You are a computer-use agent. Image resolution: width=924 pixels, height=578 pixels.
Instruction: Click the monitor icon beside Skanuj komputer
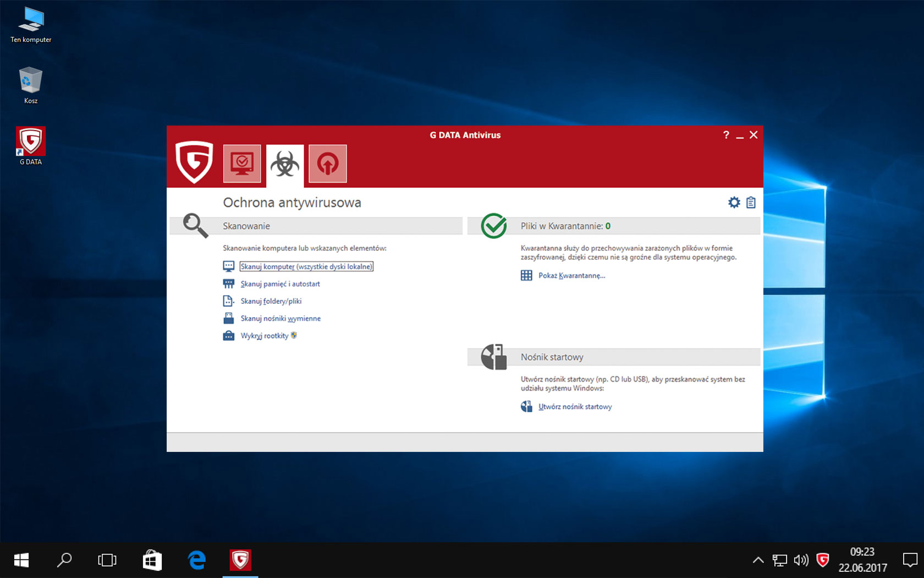[229, 266]
